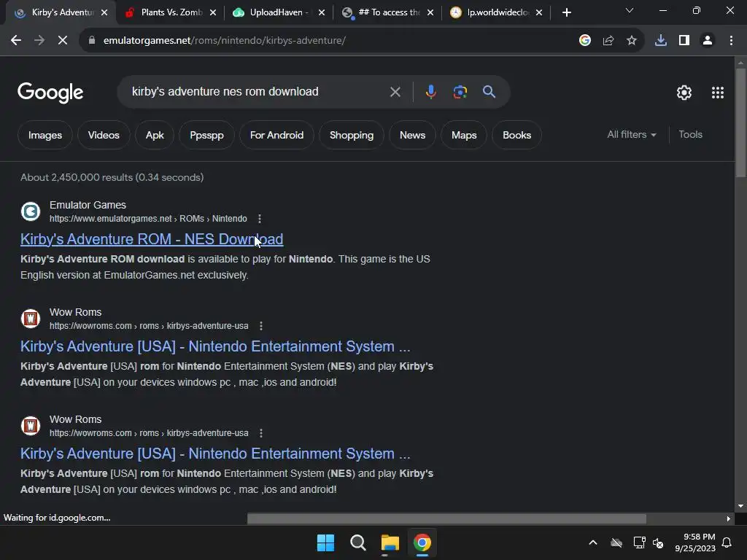Open the tab search dropdown arrow

630,10
